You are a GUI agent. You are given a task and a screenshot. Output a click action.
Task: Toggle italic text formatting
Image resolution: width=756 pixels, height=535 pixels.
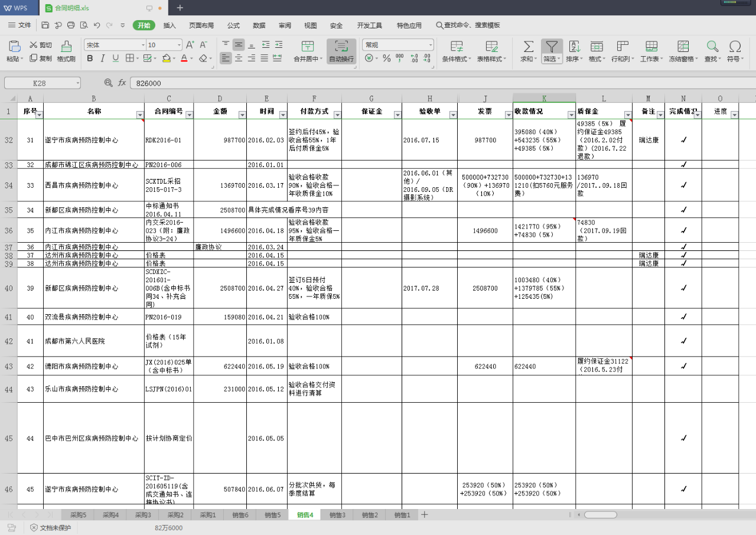(x=103, y=58)
